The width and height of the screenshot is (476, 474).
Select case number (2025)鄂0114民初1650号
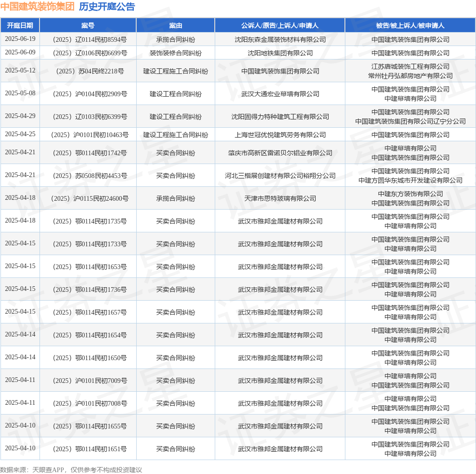click(90, 358)
